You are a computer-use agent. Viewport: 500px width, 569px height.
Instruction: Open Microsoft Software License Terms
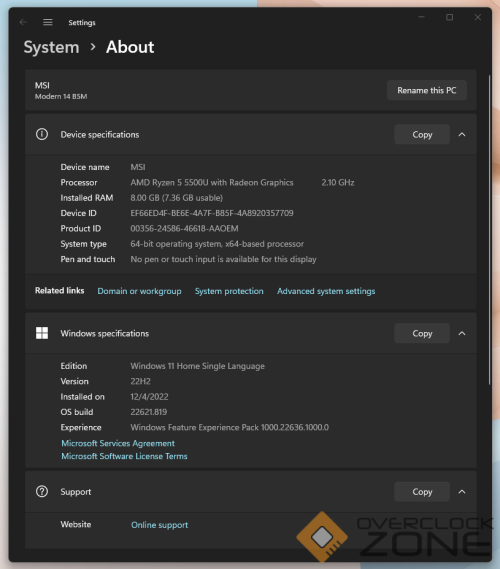[x=124, y=456]
